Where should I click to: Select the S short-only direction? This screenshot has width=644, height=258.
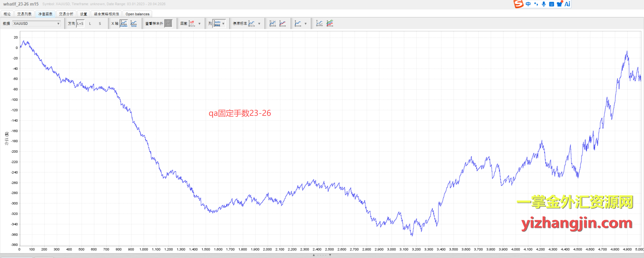pos(100,23)
